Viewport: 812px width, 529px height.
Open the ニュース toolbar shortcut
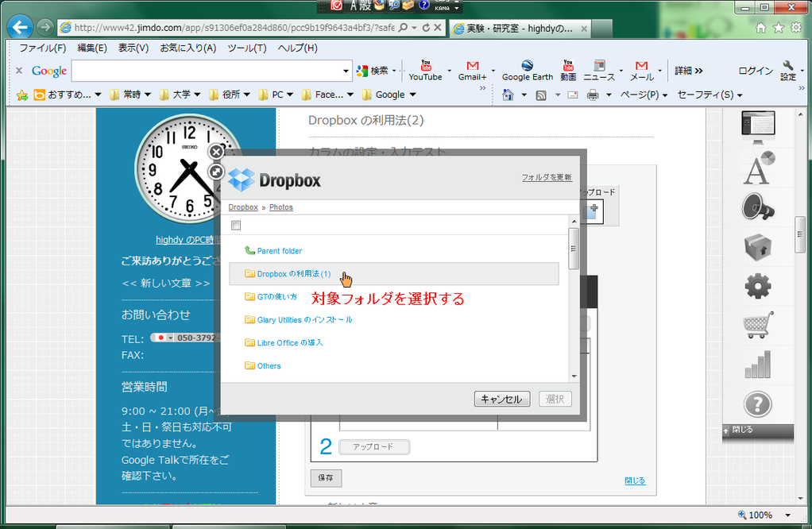point(599,71)
